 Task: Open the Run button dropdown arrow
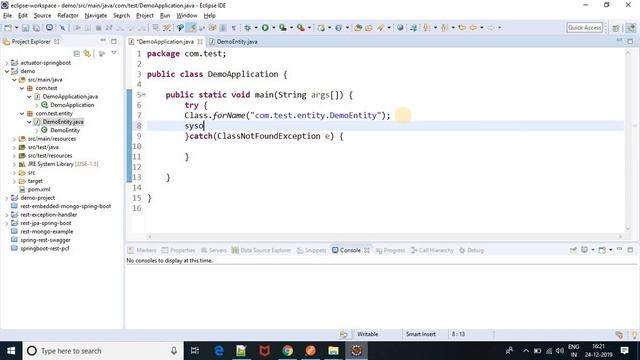(274, 28)
